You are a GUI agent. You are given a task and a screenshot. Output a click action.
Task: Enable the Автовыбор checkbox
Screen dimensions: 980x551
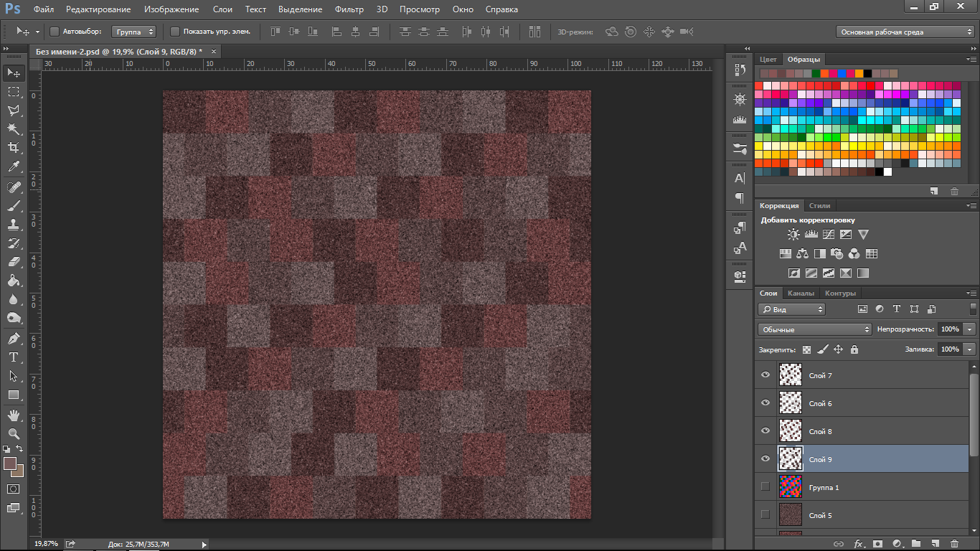(55, 32)
